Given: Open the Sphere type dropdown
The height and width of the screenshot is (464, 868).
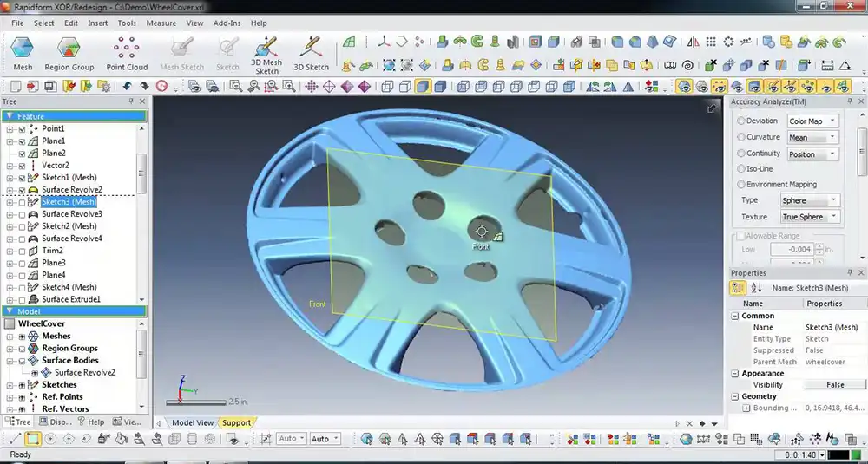Looking at the screenshot, I should 810,200.
